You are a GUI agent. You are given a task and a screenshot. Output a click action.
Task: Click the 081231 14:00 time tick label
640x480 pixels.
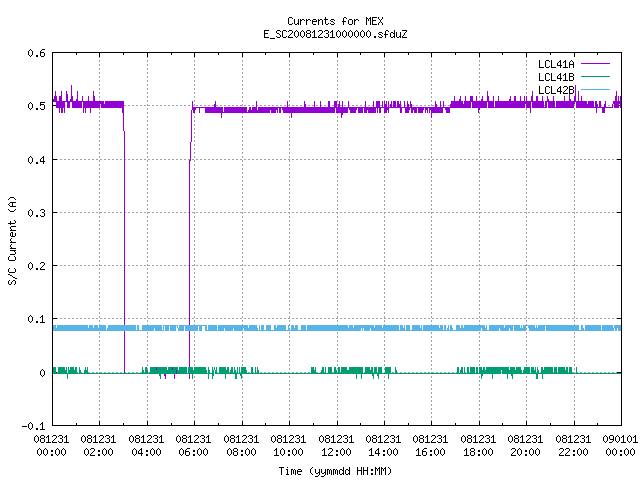point(383,446)
